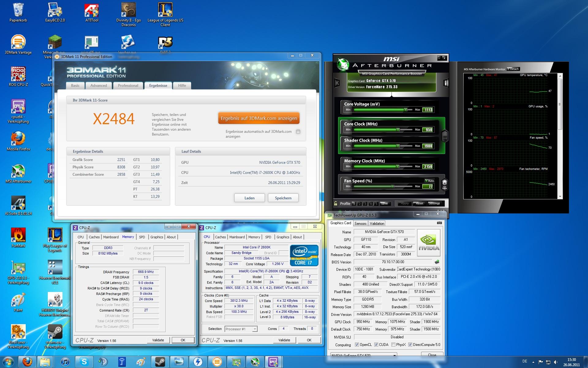Open iTunes from the taskbar
Viewport: 588px width, 368px height.
[x=65, y=362]
